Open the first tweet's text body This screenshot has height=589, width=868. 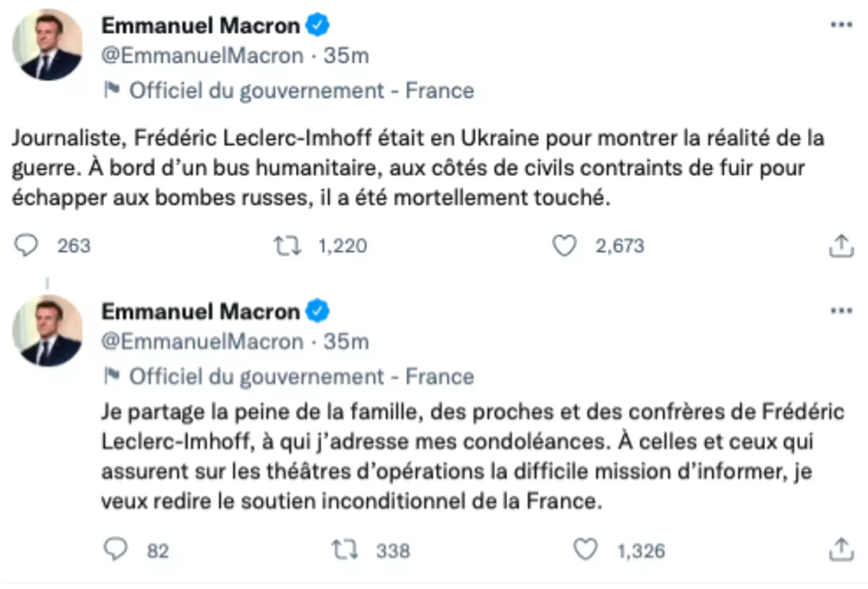(418, 168)
